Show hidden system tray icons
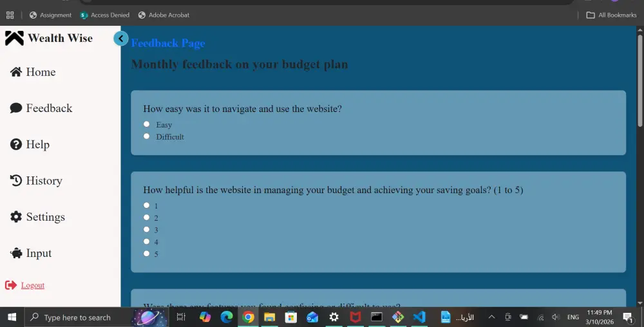644x327 pixels. (x=491, y=317)
